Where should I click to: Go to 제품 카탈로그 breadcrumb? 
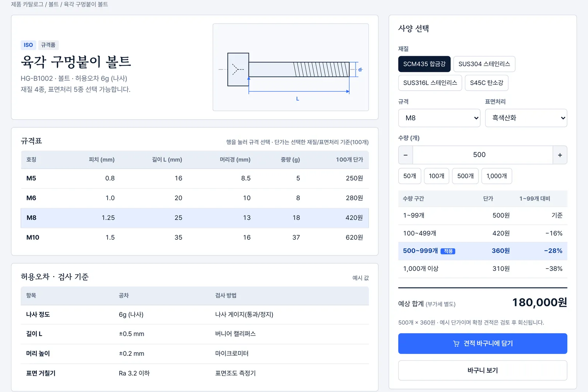point(27,4)
